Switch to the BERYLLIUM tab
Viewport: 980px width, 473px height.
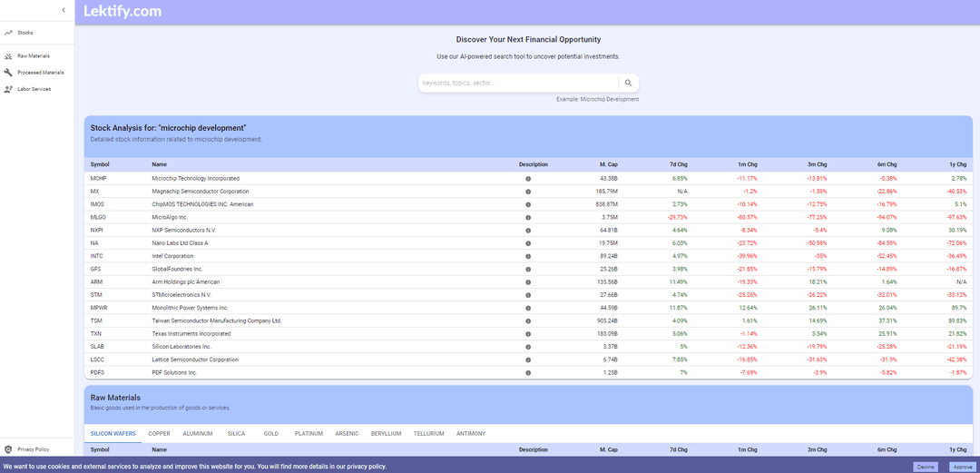386,434
